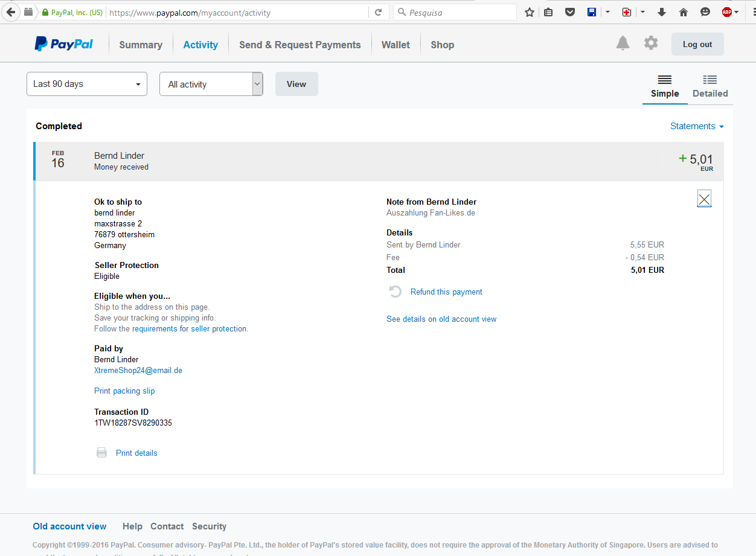Image resolution: width=756 pixels, height=556 pixels.
Task: Click the notifications bell icon
Action: tap(623, 43)
